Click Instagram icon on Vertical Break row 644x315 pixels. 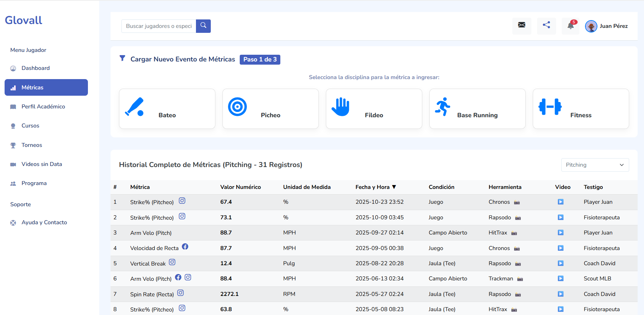click(x=172, y=262)
